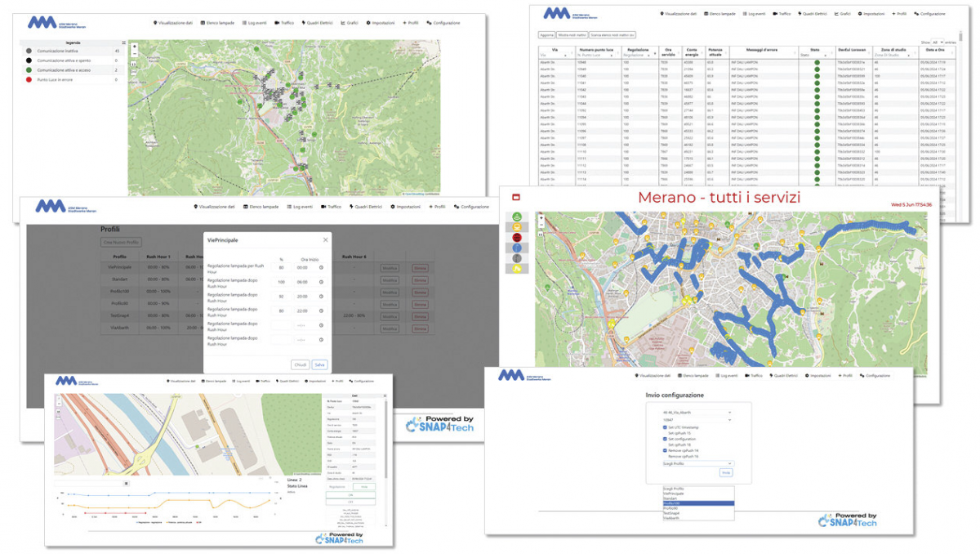Image resolution: width=980 pixels, height=554 pixels.
Task: Expand the 46 46_Via_Abarth dropdown
Action: tap(697, 413)
